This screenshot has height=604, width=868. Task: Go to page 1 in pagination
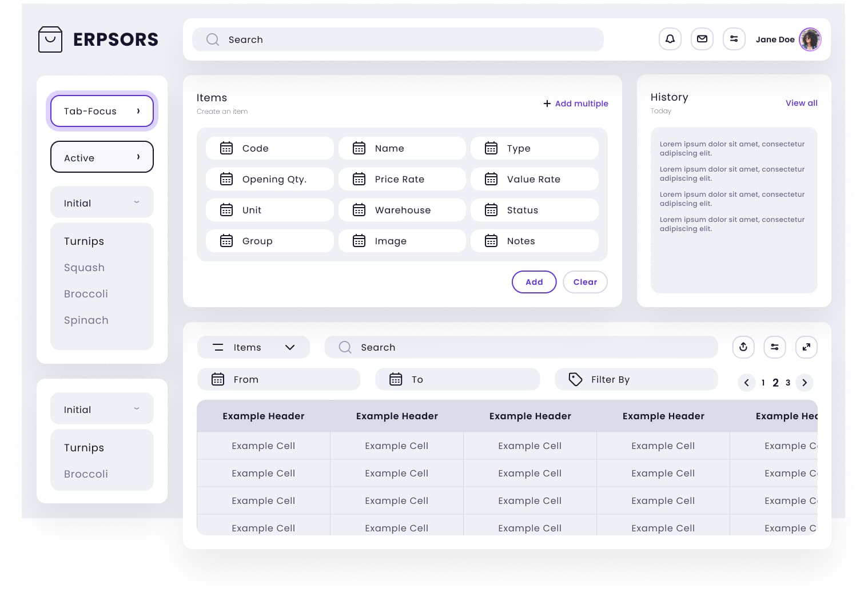[x=763, y=383]
